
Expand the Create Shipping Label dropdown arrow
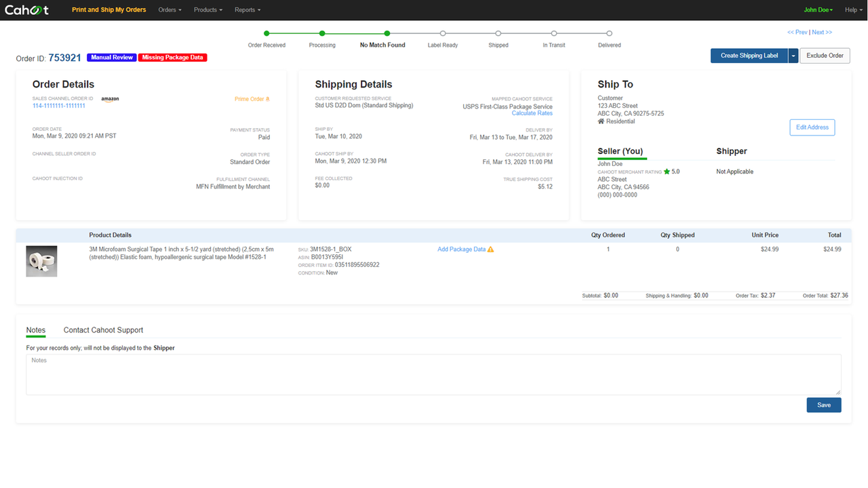(x=793, y=56)
